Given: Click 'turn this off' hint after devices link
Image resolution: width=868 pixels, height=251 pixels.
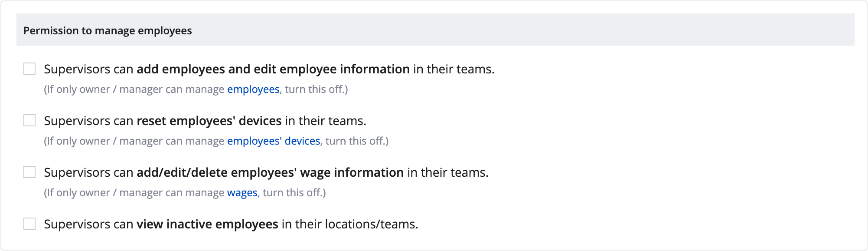Looking at the screenshot, I should pos(357,141).
